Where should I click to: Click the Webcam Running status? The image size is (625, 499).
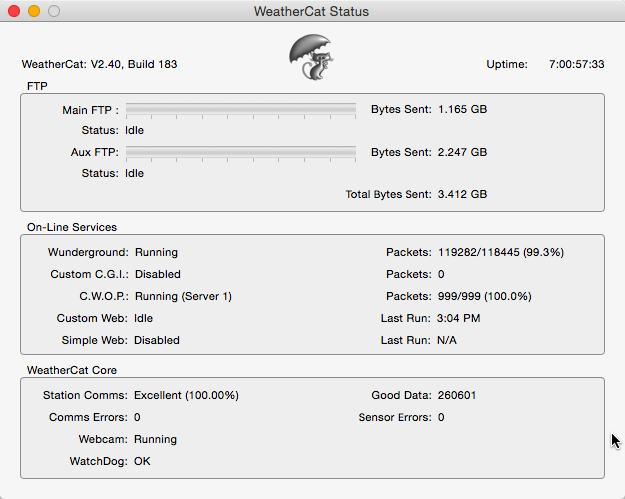[155, 439]
